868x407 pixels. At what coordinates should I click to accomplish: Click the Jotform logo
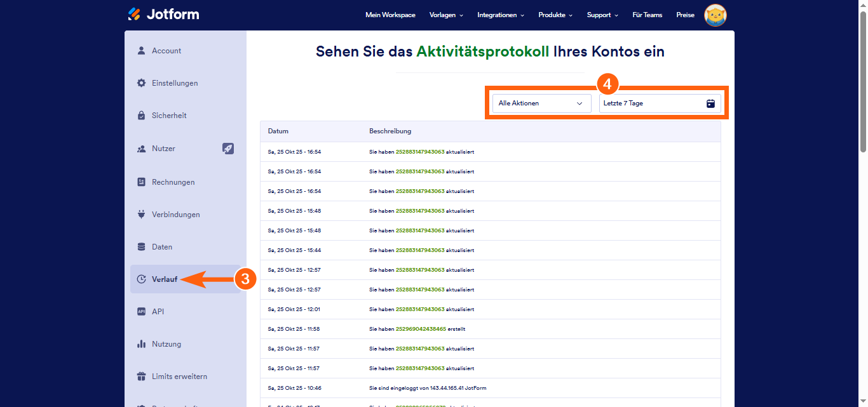[x=163, y=13]
